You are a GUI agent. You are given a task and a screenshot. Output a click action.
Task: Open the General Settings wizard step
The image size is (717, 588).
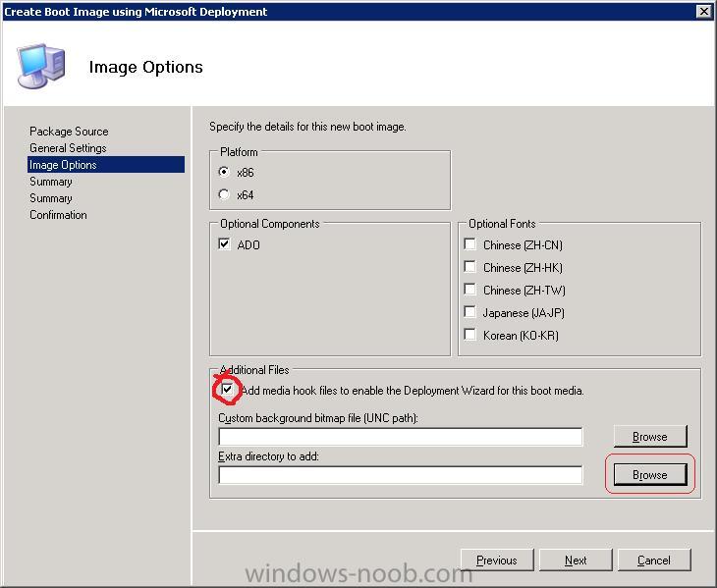(x=68, y=148)
